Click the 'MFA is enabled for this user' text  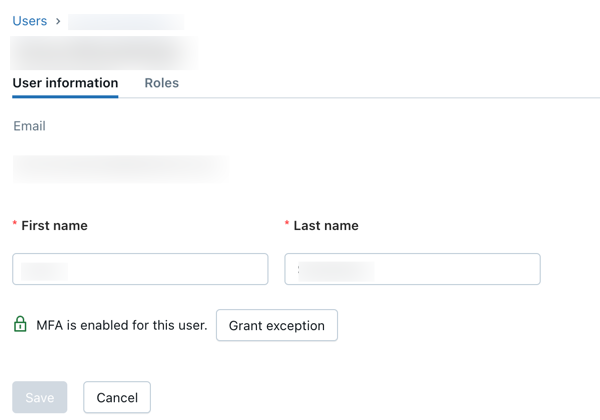122,325
